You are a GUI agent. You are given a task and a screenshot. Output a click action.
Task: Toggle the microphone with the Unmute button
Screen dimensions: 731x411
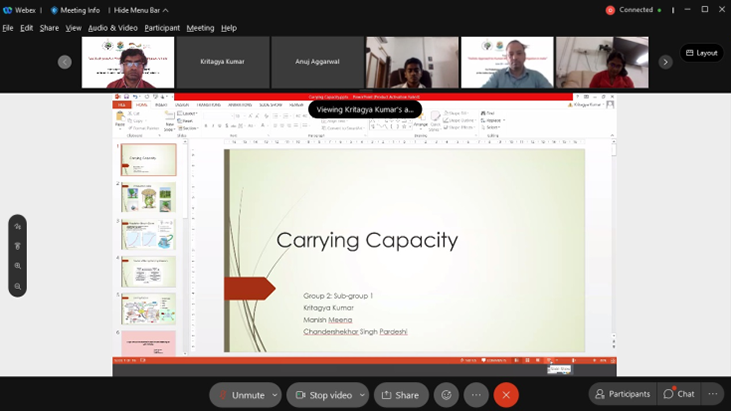[239, 395]
